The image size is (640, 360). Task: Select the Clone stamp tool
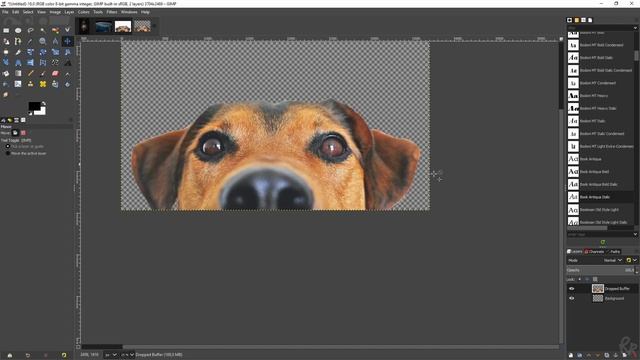tap(30, 84)
